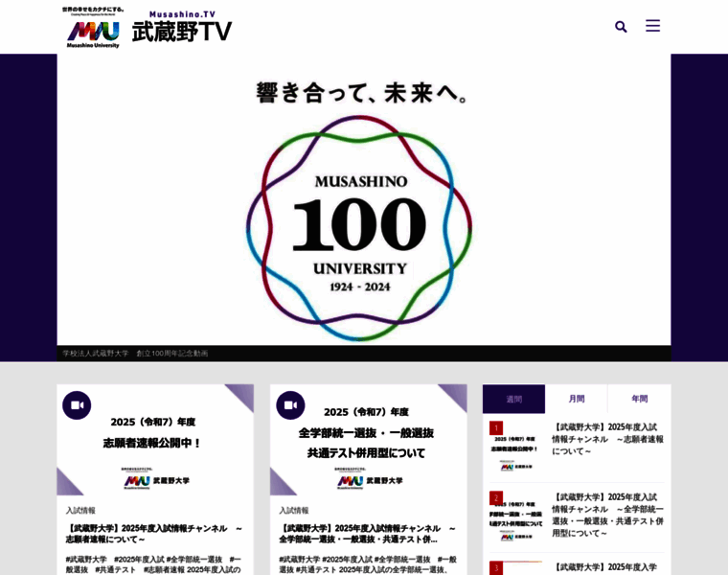Screen dimensions: 728x575
Task: Open the 武蔵野TV site title link
Action: tap(182, 27)
